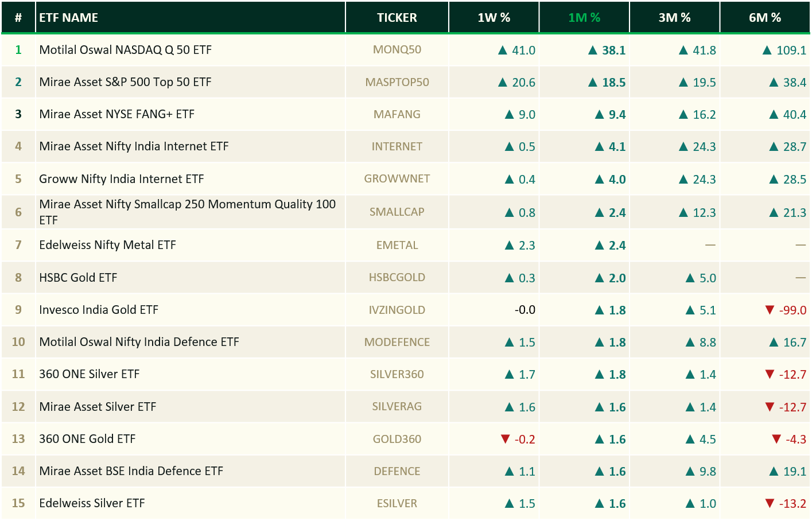Click the green up arrow beside 109.1
The height and width of the screenshot is (521, 812).
click(767, 50)
